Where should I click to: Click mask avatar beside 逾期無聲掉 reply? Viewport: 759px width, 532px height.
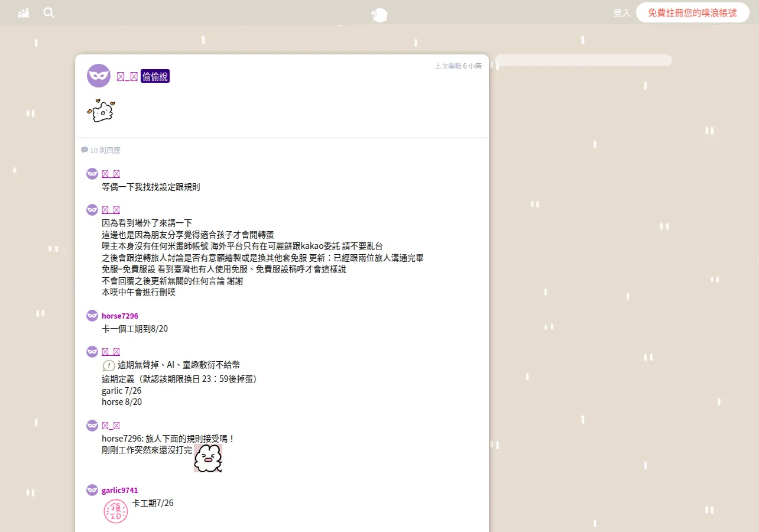point(92,352)
